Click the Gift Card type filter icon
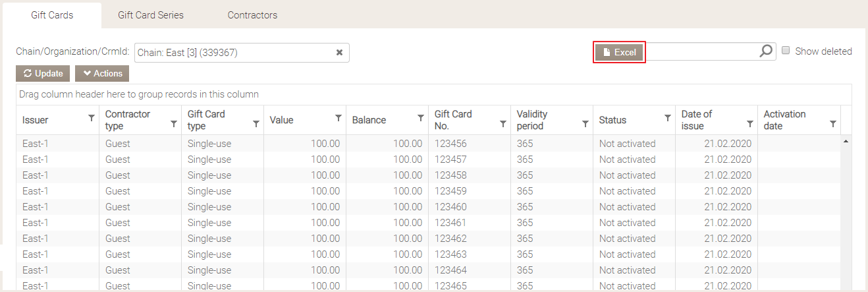The image size is (868, 292). 256,123
